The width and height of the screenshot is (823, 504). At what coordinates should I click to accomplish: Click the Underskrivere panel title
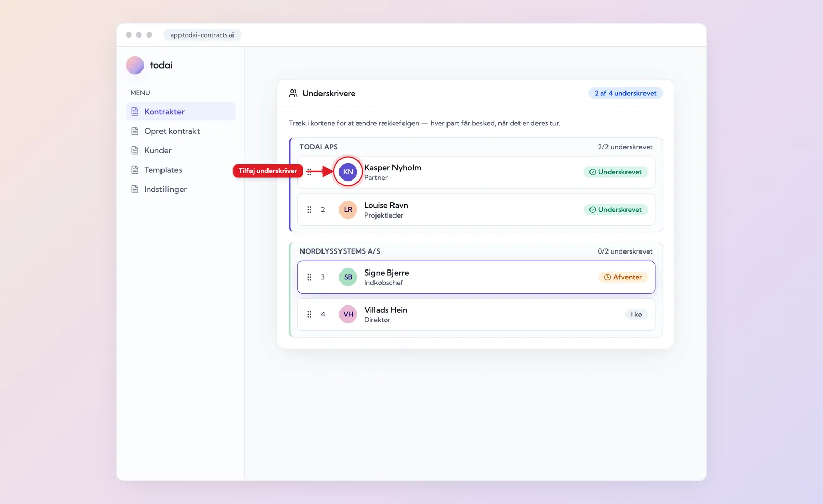pyautogui.click(x=329, y=93)
